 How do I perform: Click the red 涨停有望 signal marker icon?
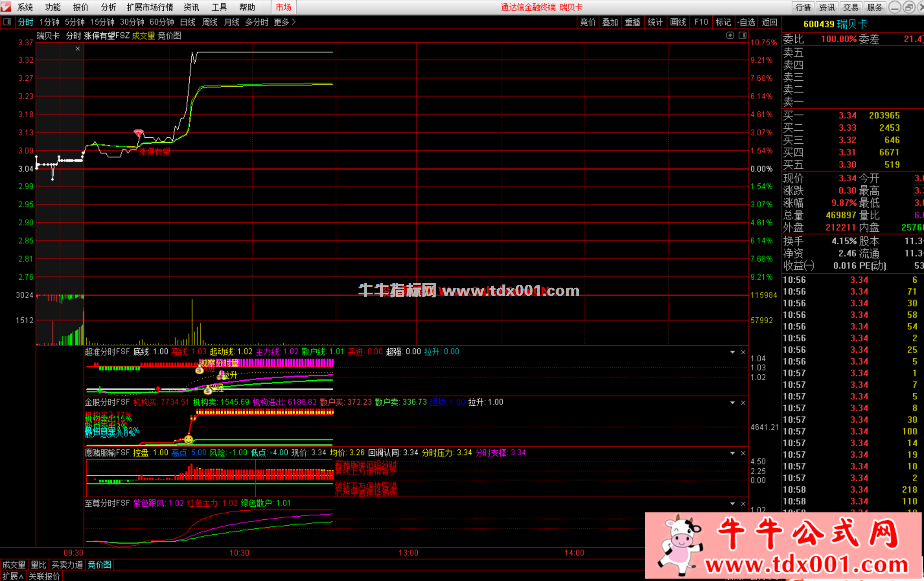[x=138, y=133]
